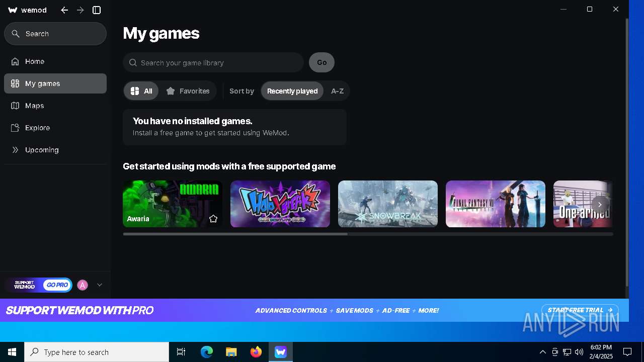This screenshot has width=644, height=362.
Task: Open the Home page
Action: pos(55,61)
